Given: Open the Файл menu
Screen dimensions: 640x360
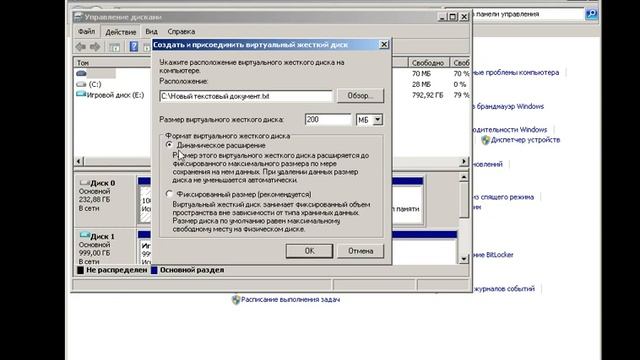Looking at the screenshot, I should coord(87,31).
